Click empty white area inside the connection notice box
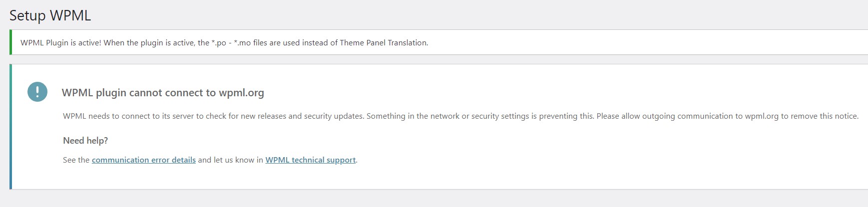This screenshot has height=207, width=868. pos(599,155)
